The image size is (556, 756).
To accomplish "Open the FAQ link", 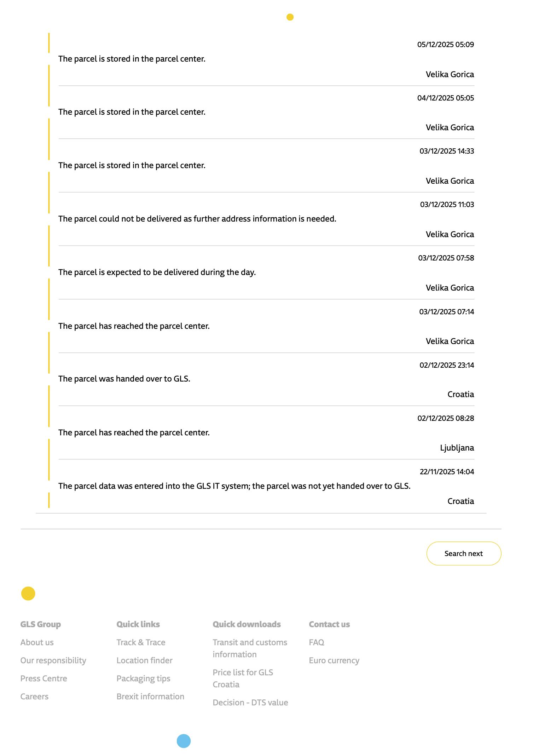I will [316, 642].
